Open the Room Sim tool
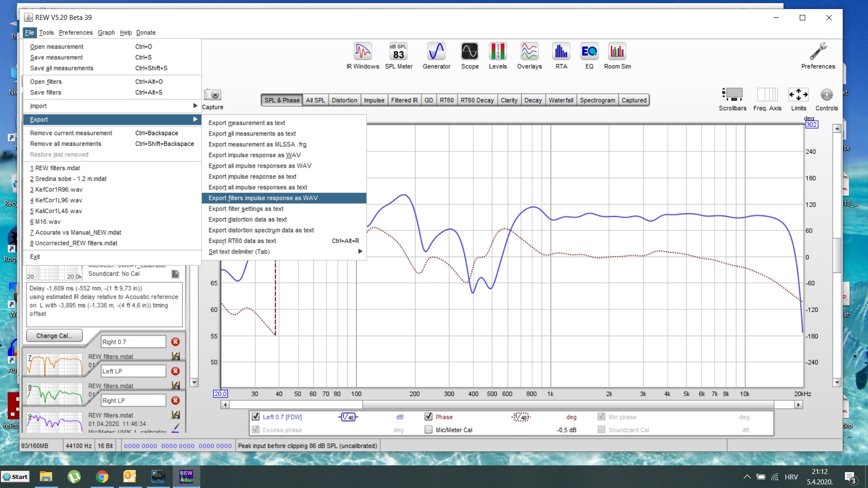This screenshot has width=868, height=488. 617,56
